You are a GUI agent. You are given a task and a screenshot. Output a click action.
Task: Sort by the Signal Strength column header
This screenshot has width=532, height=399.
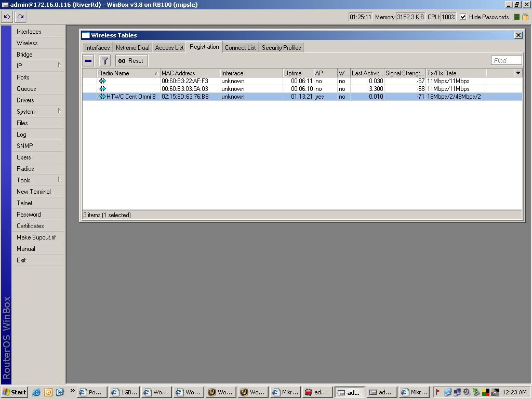click(x=405, y=73)
